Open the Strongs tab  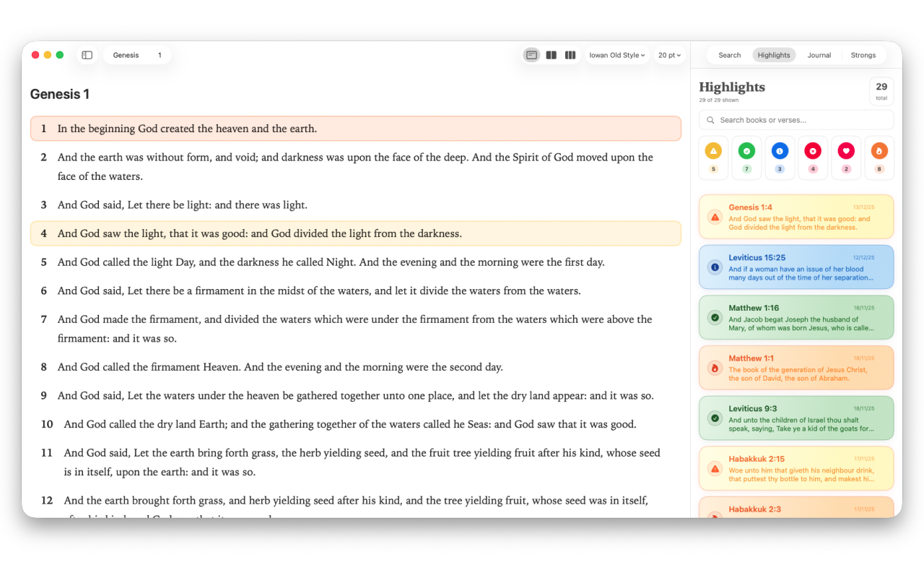863,55
